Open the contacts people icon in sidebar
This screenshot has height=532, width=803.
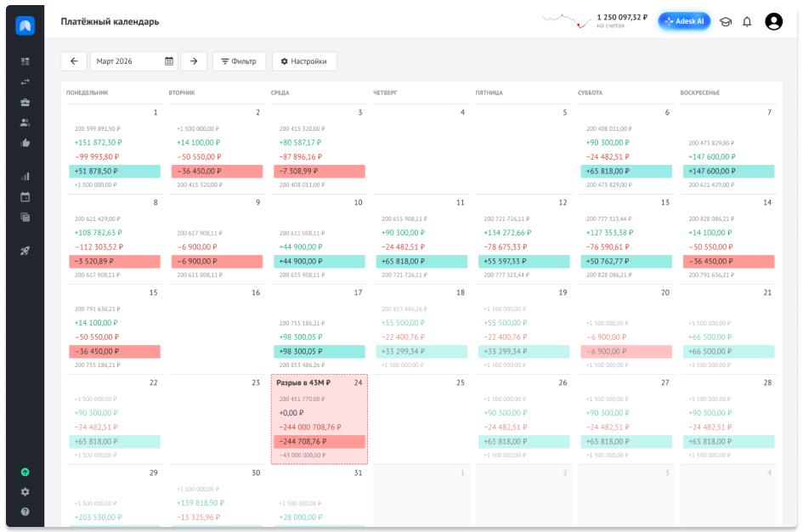[25, 122]
